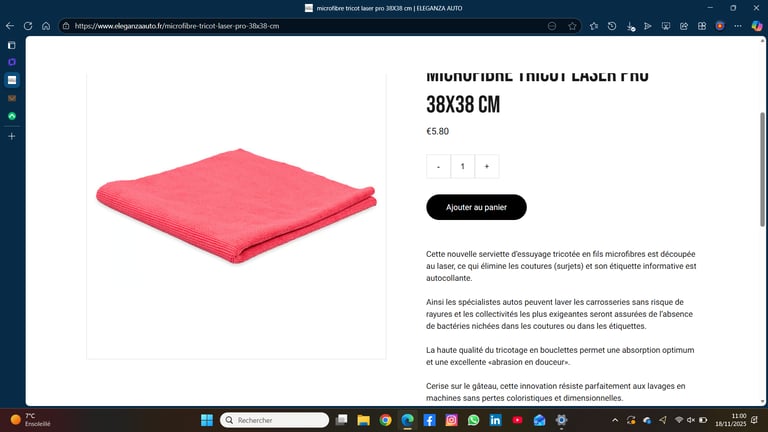This screenshot has height=432, width=768.
Task: Click the page vertical scrollbar
Action: click(x=762, y=169)
